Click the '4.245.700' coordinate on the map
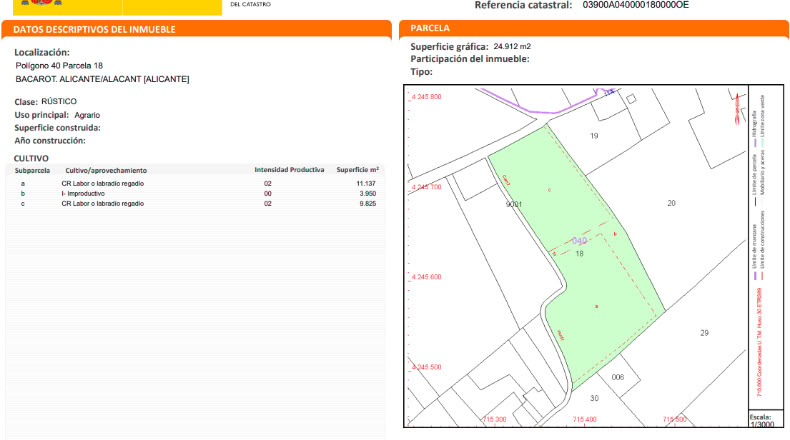This screenshot has width=790, height=440. 426,187
